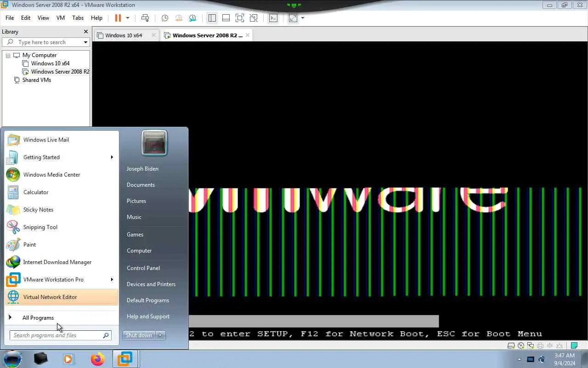Expand Getting Started submenu arrow
The height and width of the screenshot is (368, 588).
point(112,157)
